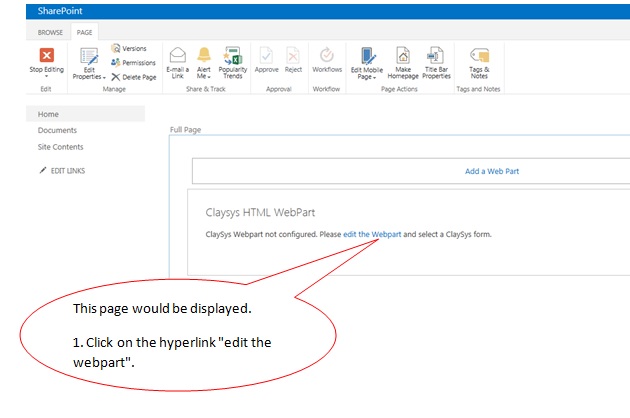Screen dimensions: 630x418
Task: Open Site Contents link
Action: 60,147
